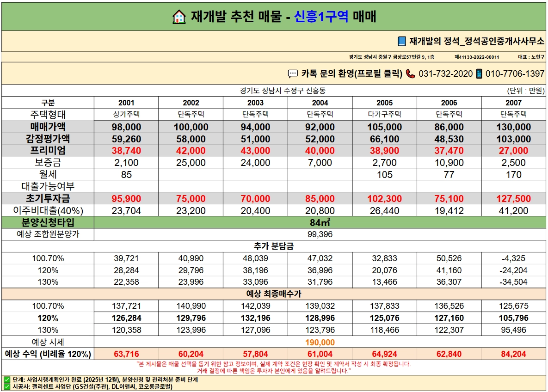
Task: Click the orange 190,000 expected price value
Action: coord(320,343)
